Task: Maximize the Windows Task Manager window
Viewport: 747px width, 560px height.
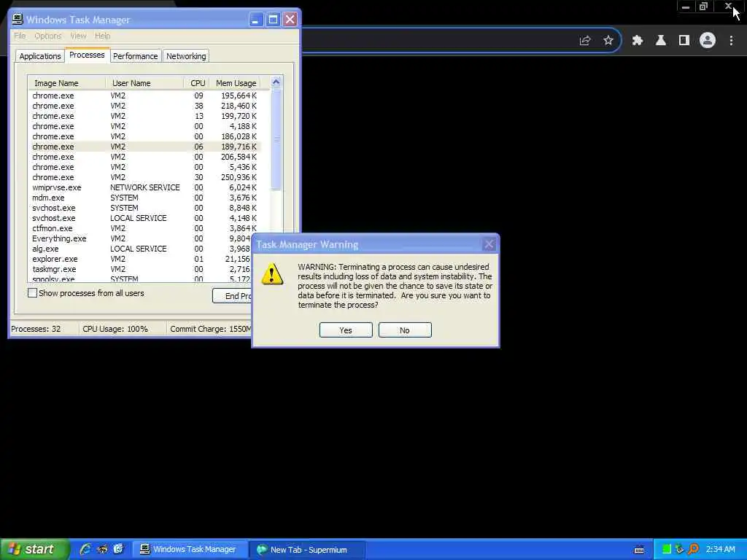Action: pos(273,20)
